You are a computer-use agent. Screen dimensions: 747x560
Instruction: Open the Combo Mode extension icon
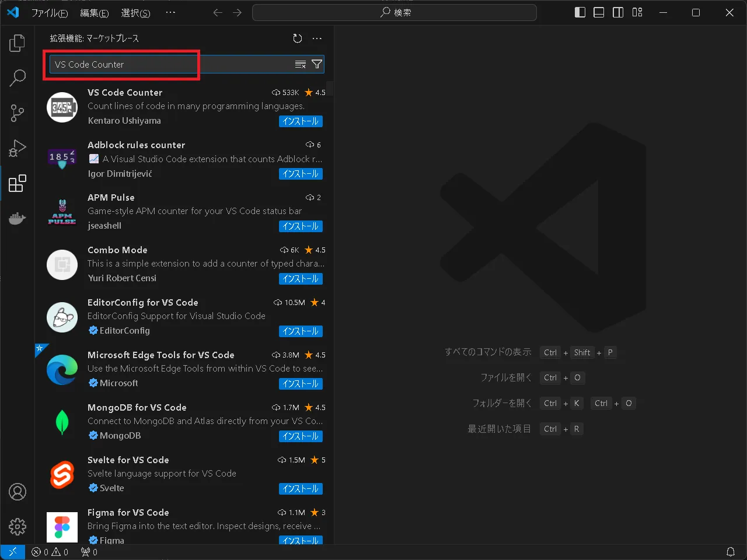pyautogui.click(x=62, y=265)
